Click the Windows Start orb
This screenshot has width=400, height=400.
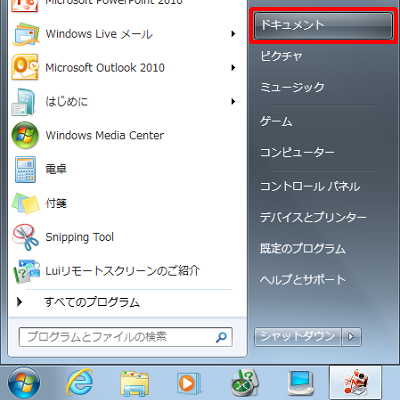point(24,383)
